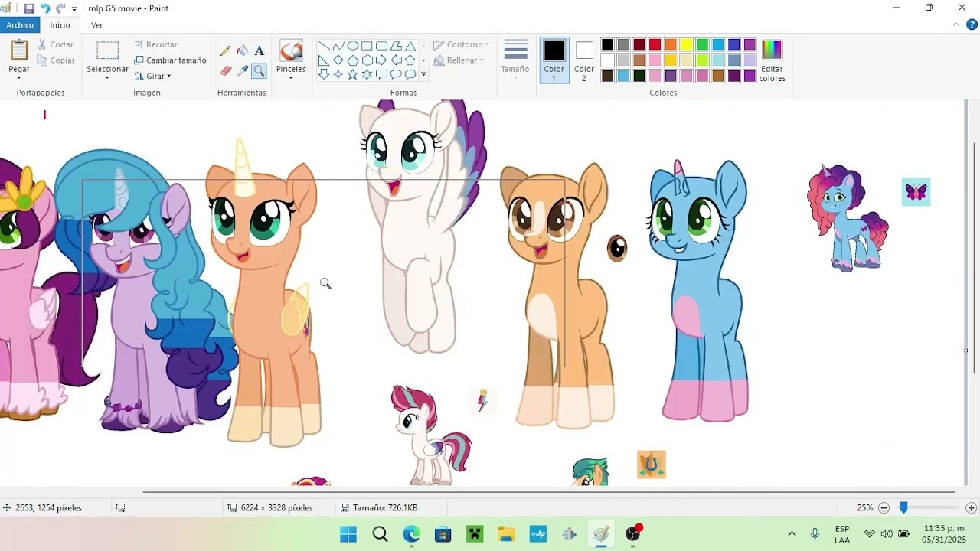Image resolution: width=980 pixels, height=551 pixels.
Task: Click the zoom slider handle
Action: coord(903,507)
